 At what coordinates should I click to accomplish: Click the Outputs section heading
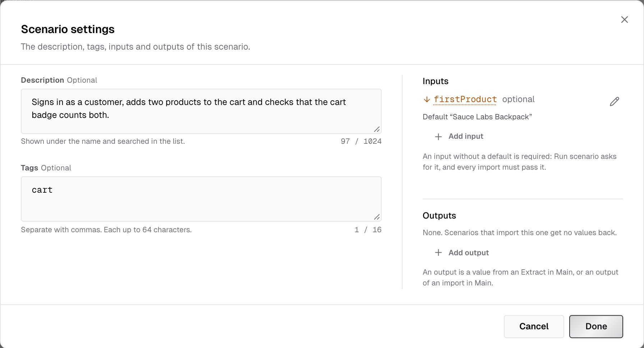(x=439, y=216)
